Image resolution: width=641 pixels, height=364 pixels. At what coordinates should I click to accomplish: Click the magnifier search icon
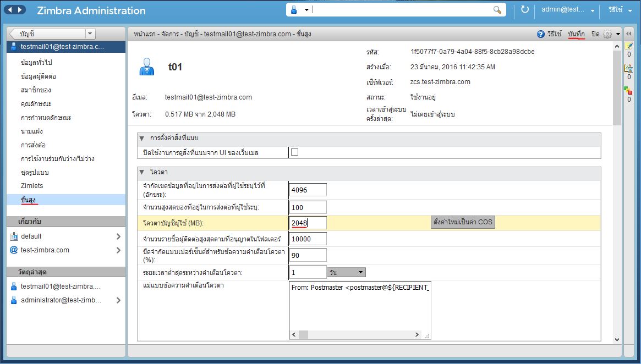point(497,10)
